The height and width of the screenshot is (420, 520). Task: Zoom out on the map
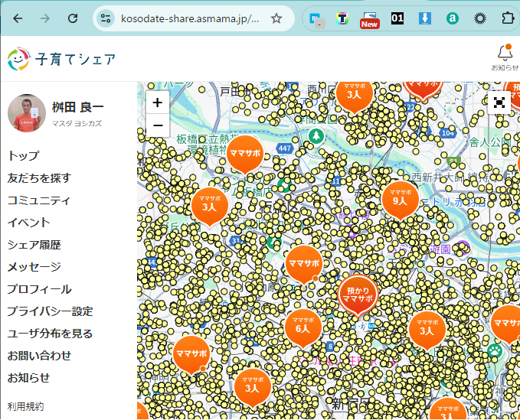tap(157, 125)
